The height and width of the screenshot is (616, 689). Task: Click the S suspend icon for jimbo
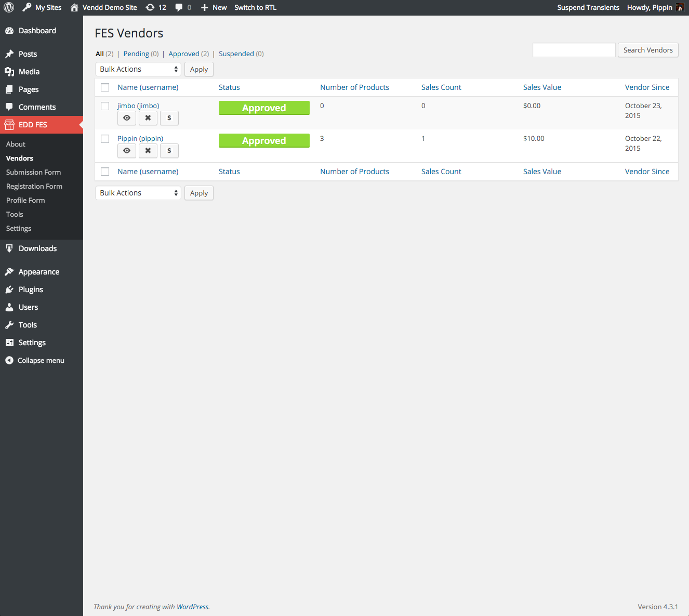(x=169, y=118)
